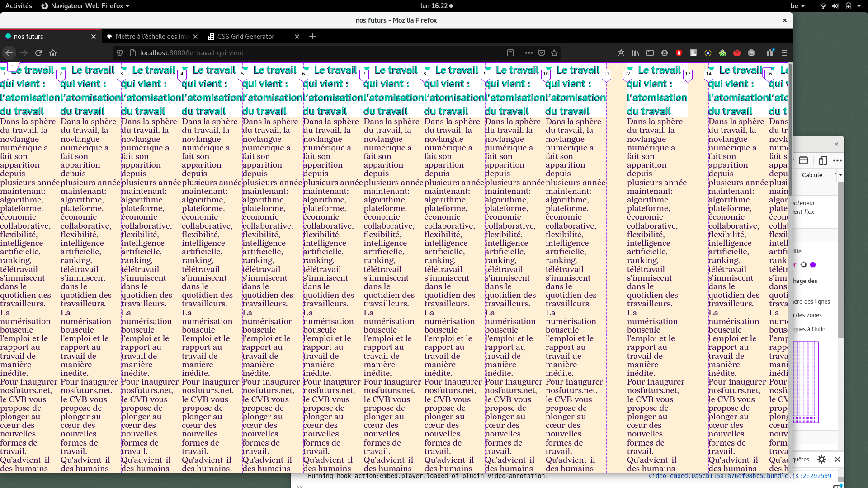Bookmark this page with star icon
The width and height of the screenshot is (868, 488).
click(554, 53)
